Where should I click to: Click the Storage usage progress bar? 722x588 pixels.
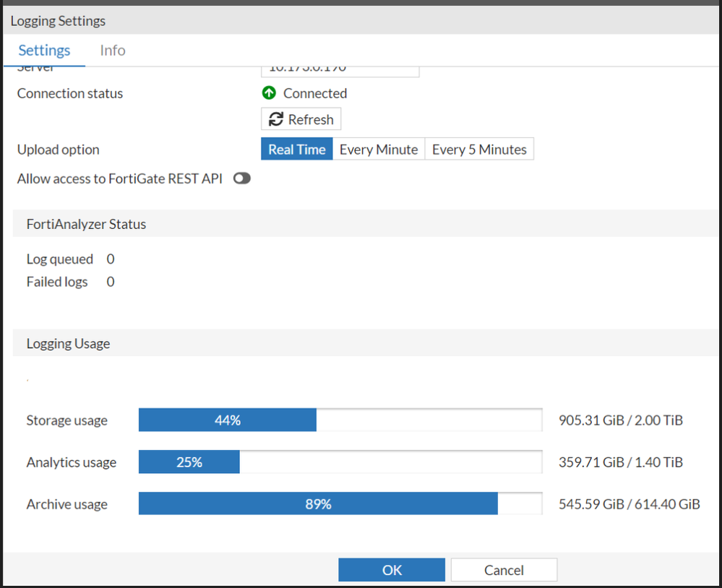340,420
